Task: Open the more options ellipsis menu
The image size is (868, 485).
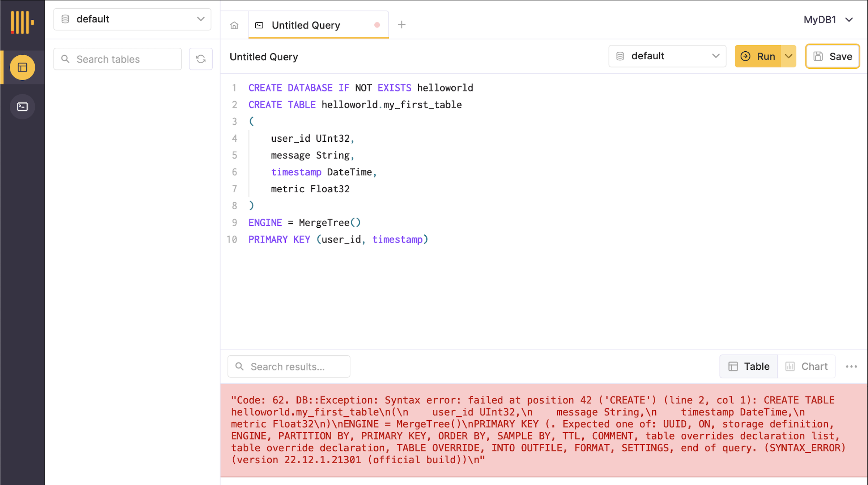Action: click(851, 366)
